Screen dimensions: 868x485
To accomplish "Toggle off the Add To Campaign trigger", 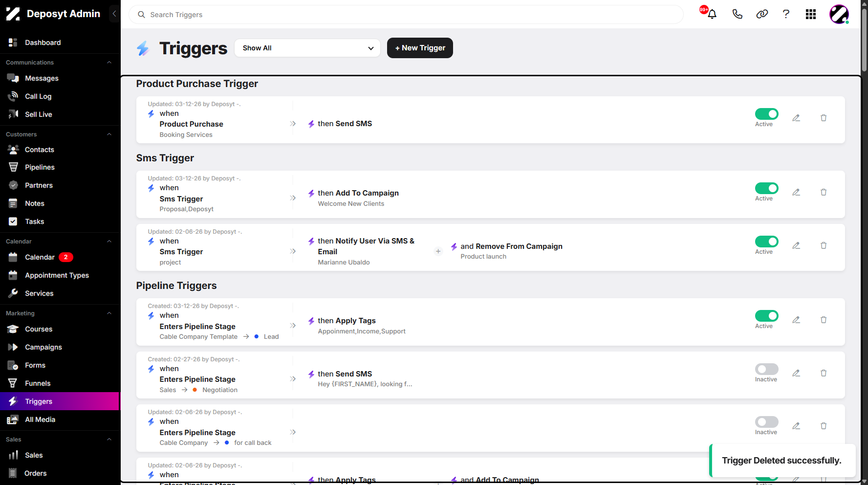I will coord(766,188).
